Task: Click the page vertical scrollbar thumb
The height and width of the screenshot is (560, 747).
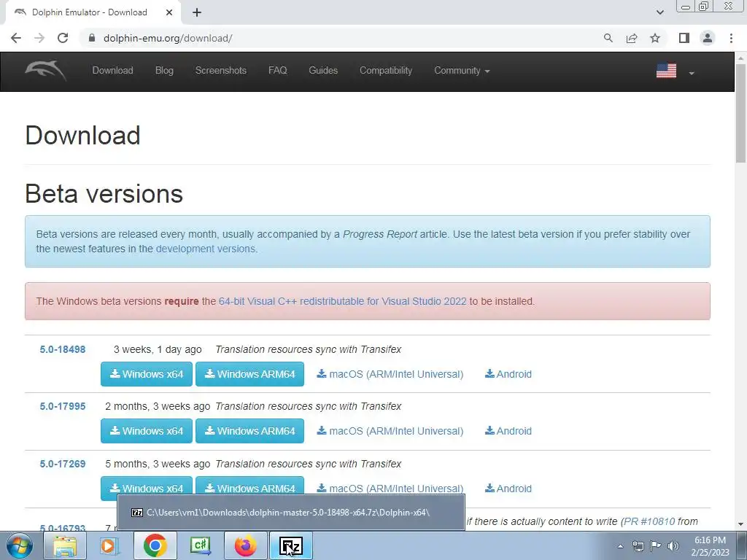Action: [740, 113]
